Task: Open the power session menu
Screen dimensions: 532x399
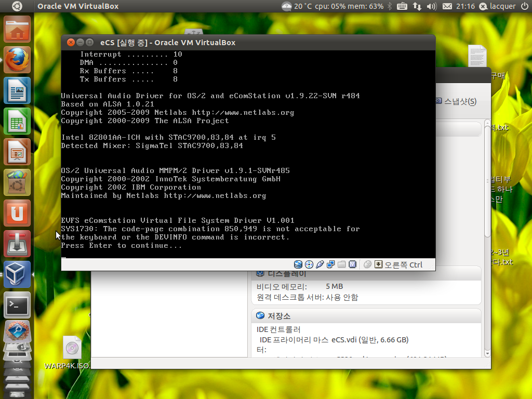Action: (x=525, y=6)
